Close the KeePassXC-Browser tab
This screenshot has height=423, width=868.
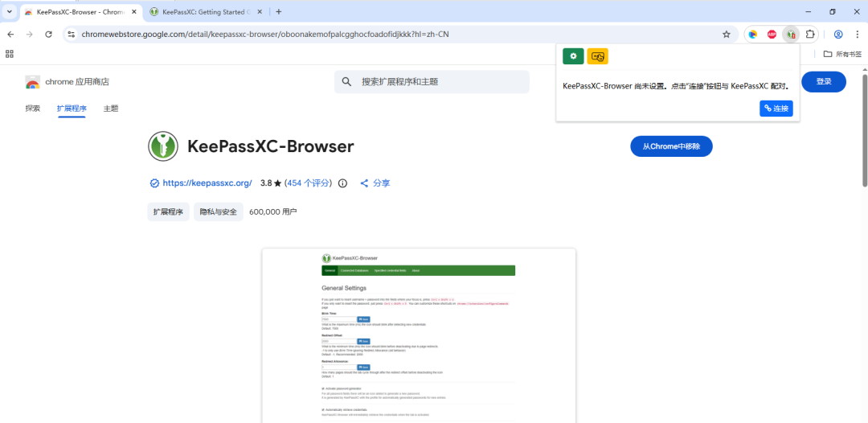point(134,11)
